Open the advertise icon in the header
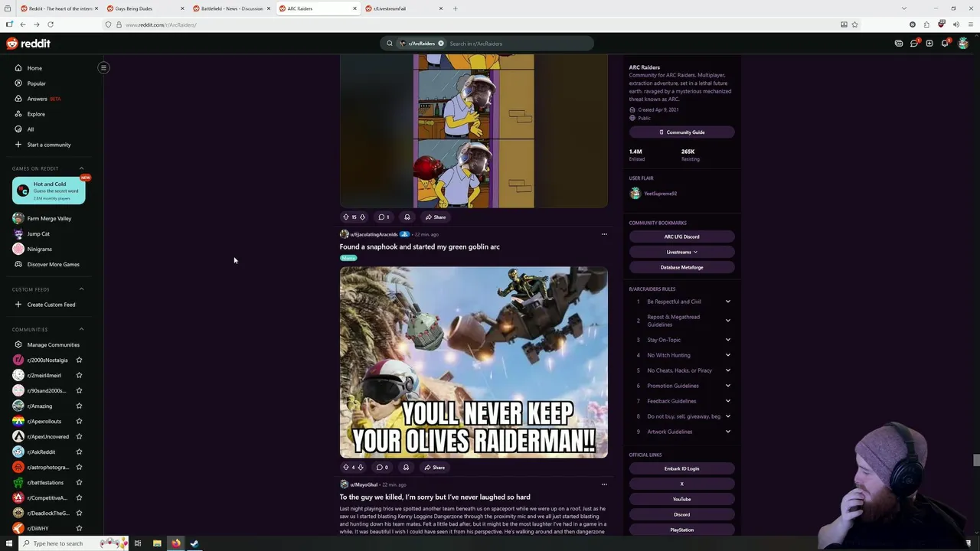Image resolution: width=980 pixels, height=551 pixels. click(899, 44)
